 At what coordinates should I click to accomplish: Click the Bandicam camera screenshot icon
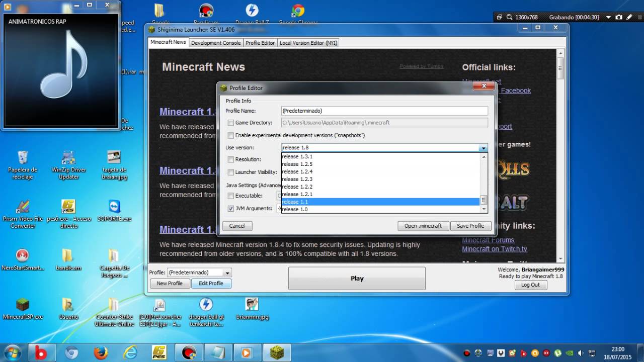point(620,17)
